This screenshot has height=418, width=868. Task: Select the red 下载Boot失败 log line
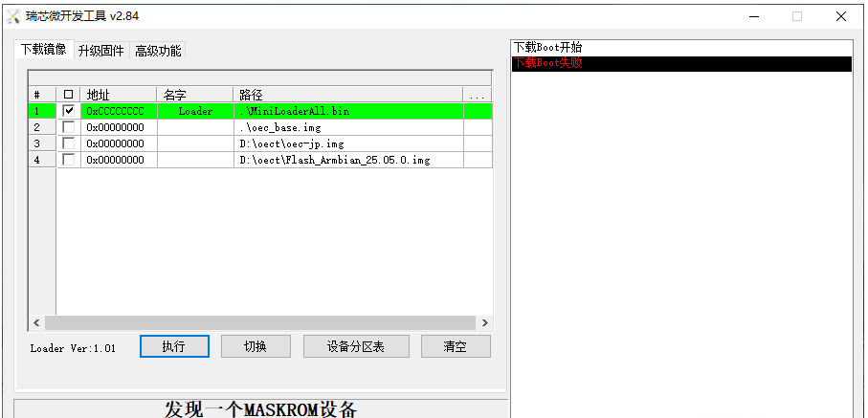click(x=681, y=63)
